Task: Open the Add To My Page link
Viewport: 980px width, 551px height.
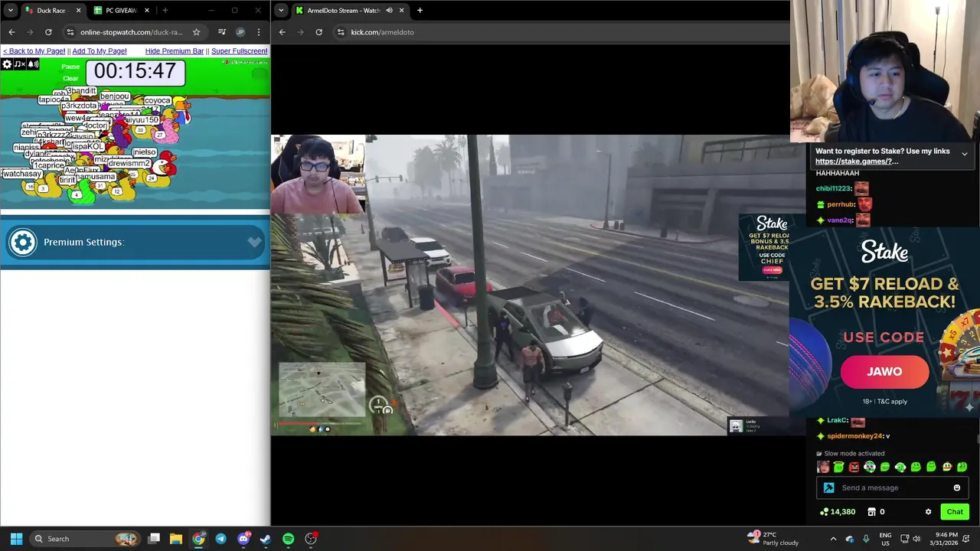Action: coord(100,51)
